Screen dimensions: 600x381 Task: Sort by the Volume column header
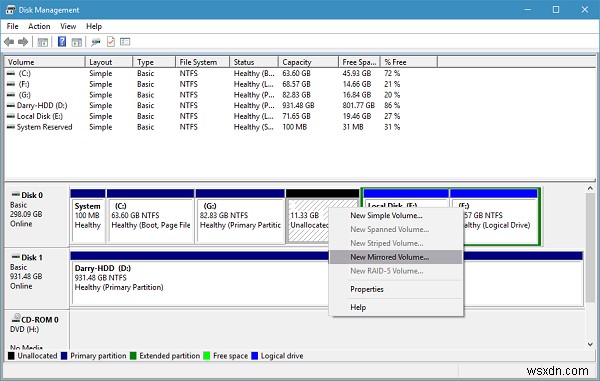45,62
